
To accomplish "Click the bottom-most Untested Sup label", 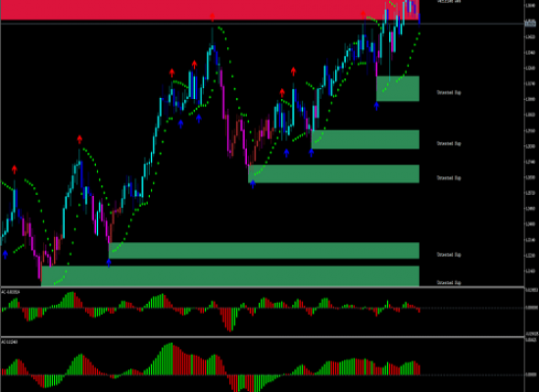I will (449, 282).
